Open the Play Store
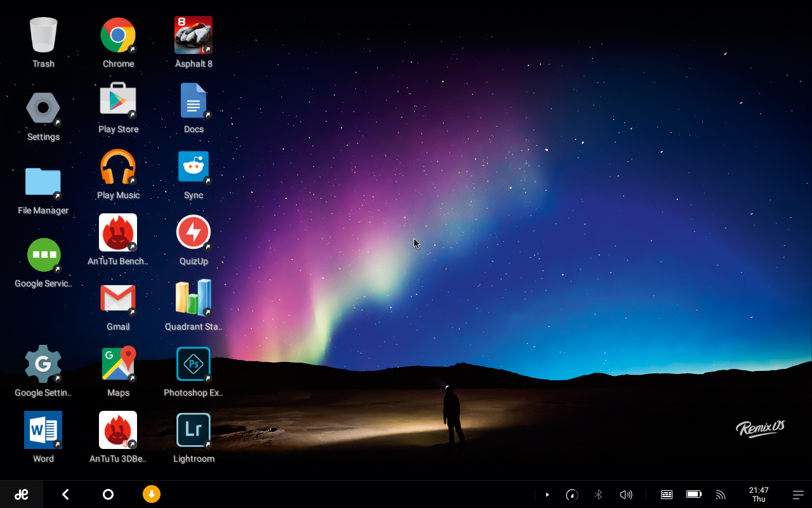Viewport: 812px width, 508px height. [118, 100]
